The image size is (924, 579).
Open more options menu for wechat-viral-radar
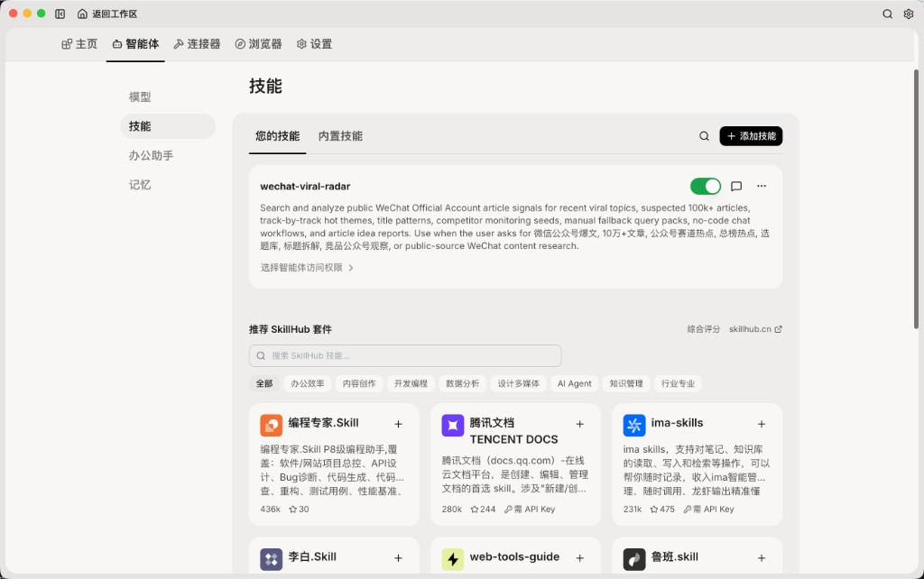[762, 186]
